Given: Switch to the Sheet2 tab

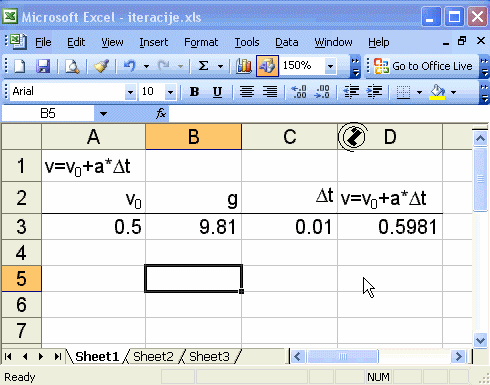Looking at the screenshot, I should (x=153, y=357).
